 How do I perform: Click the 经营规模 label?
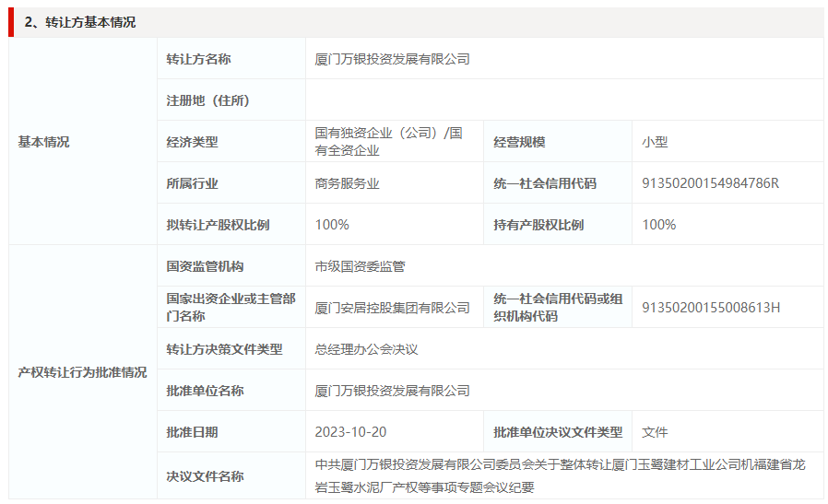519,142
